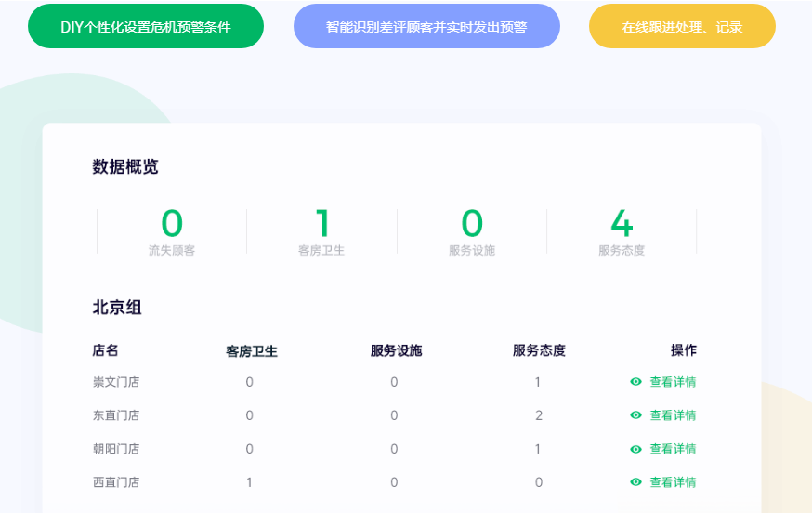
Task: Click 西直门店 服务设施 value 0
Action: (x=394, y=482)
